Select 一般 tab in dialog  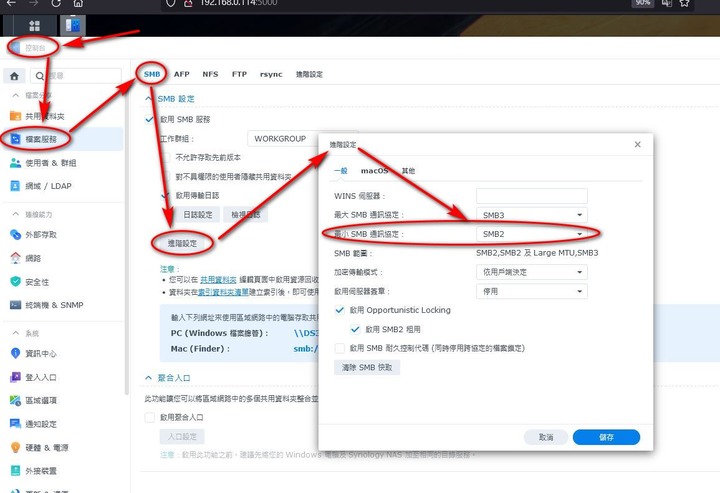pos(341,171)
